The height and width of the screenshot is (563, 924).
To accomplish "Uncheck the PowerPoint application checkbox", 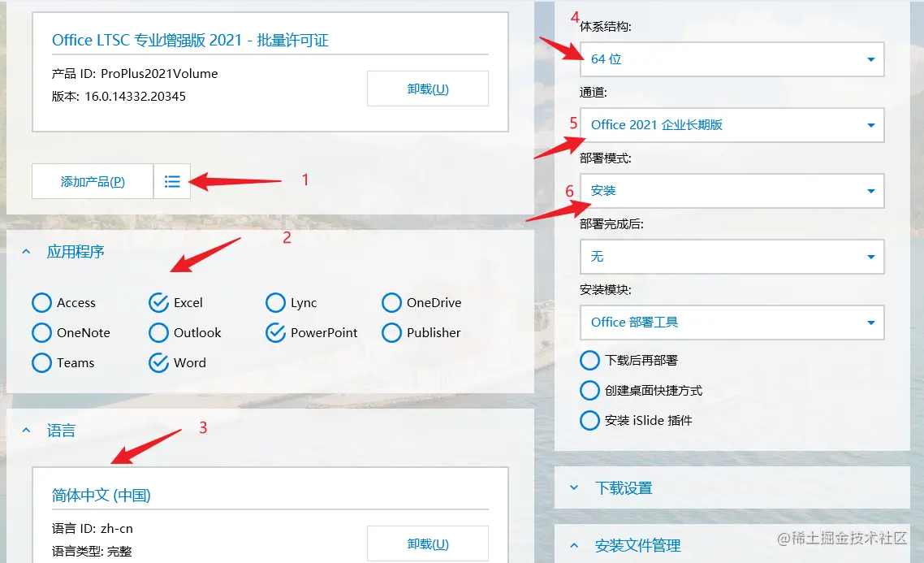I will (275, 332).
